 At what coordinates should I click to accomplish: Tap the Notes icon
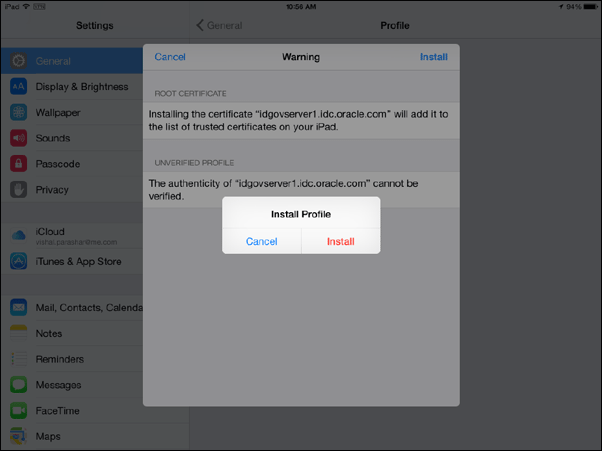pos(18,333)
